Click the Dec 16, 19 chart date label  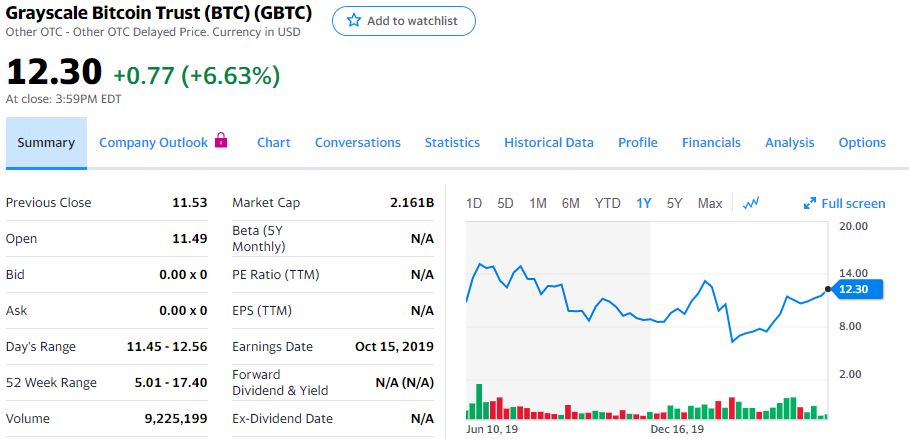(677, 429)
